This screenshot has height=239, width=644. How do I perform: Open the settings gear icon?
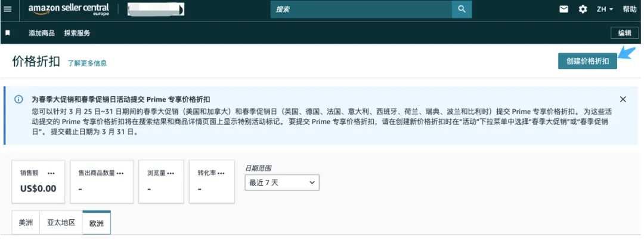tap(583, 10)
